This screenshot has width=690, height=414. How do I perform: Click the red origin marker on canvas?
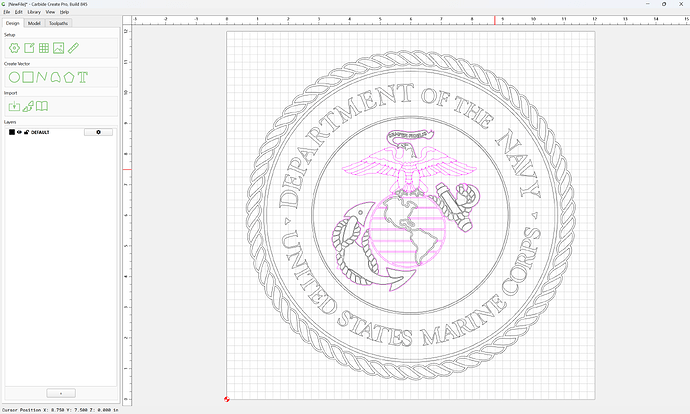[x=227, y=399]
